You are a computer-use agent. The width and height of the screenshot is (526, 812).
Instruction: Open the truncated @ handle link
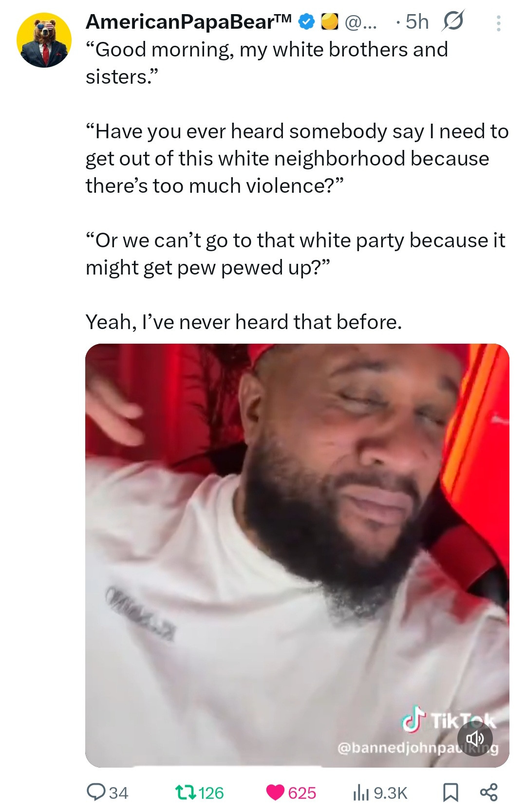tap(360, 22)
